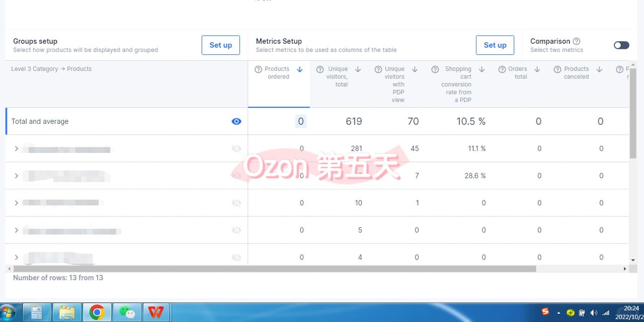Click the Sogou input method tray icon
This screenshot has width=644, height=322.
pyautogui.click(x=545, y=312)
